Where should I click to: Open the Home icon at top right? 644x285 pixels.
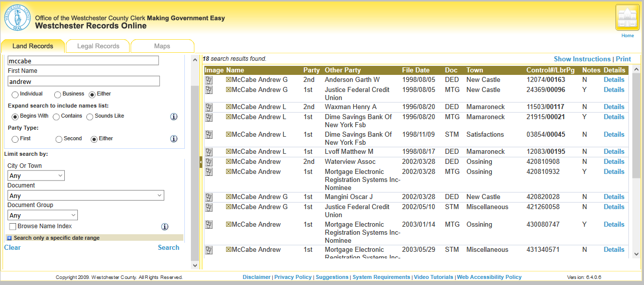tap(627, 18)
